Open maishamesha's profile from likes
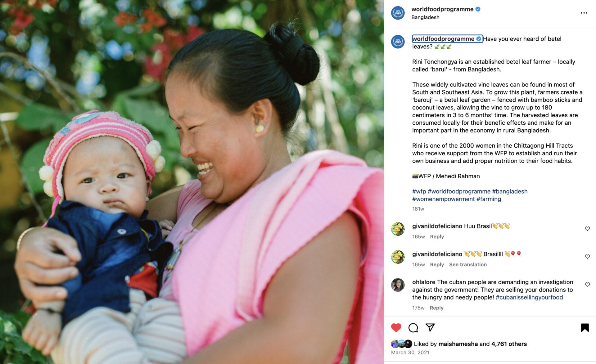Viewport: 596px width, 364px height. pos(458,344)
